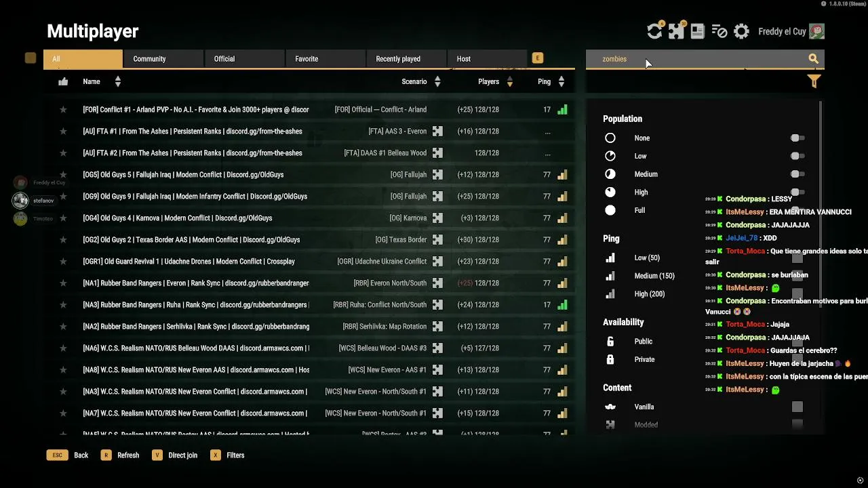The width and height of the screenshot is (868, 488).
Task: Click the Low (50) ping bars icon
Action: click(x=610, y=258)
